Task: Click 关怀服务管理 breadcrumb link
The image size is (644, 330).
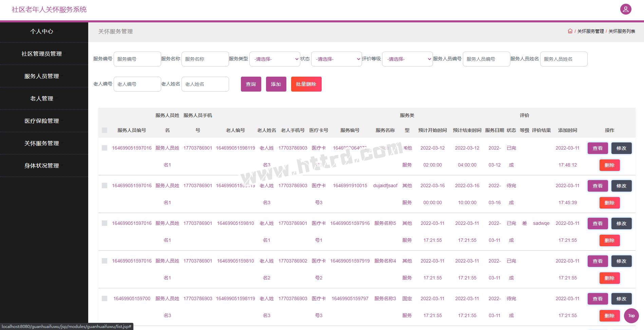Action: coord(591,31)
